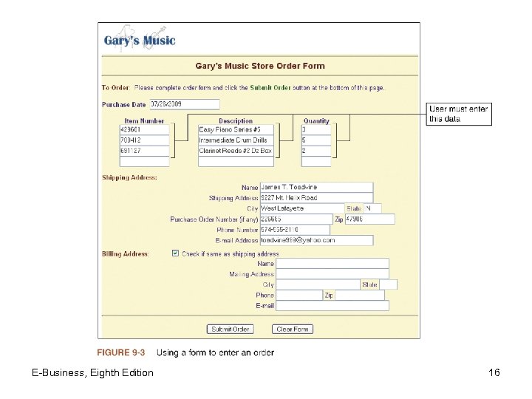Image resolution: width=532 pixels, height=399 pixels.
Task: Click description Intermediate Drum Drills
Action: point(236,140)
